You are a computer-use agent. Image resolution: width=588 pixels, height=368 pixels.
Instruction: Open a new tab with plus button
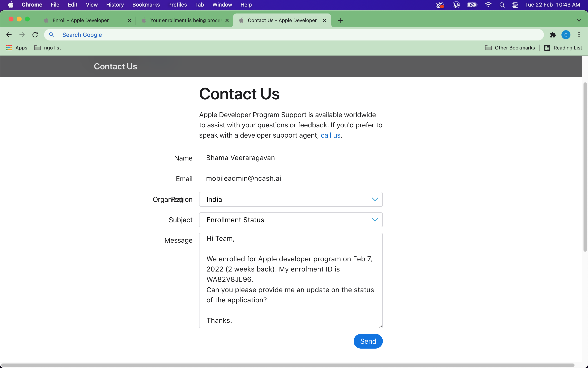pos(340,20)
